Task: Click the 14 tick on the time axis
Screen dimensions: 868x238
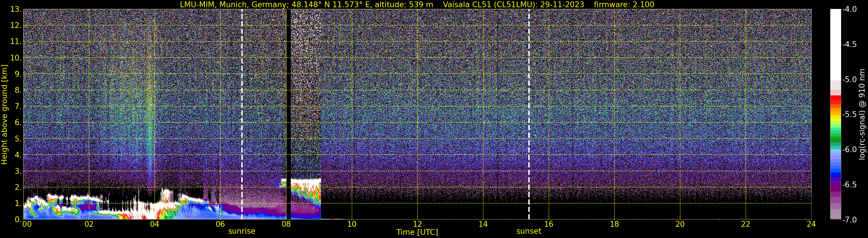Action: coord(483,224)
